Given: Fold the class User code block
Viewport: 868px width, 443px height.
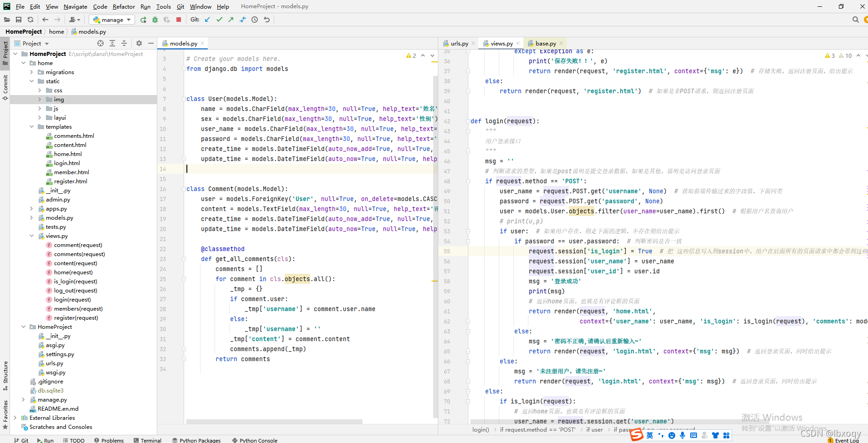Looking at the screenshot, I should click(184, 99).
